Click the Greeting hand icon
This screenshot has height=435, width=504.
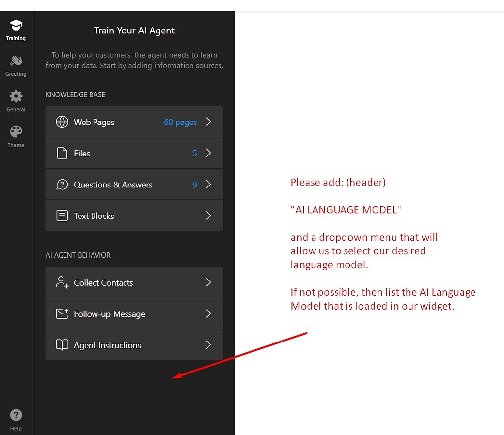16,61
